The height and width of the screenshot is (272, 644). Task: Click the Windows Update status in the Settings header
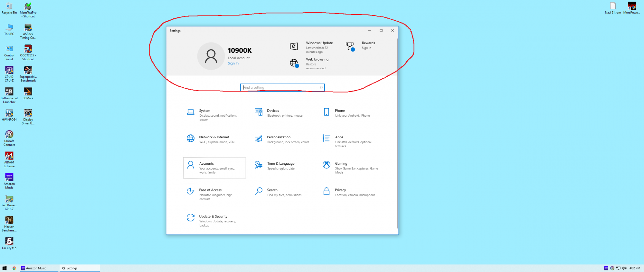coord(312,47)
